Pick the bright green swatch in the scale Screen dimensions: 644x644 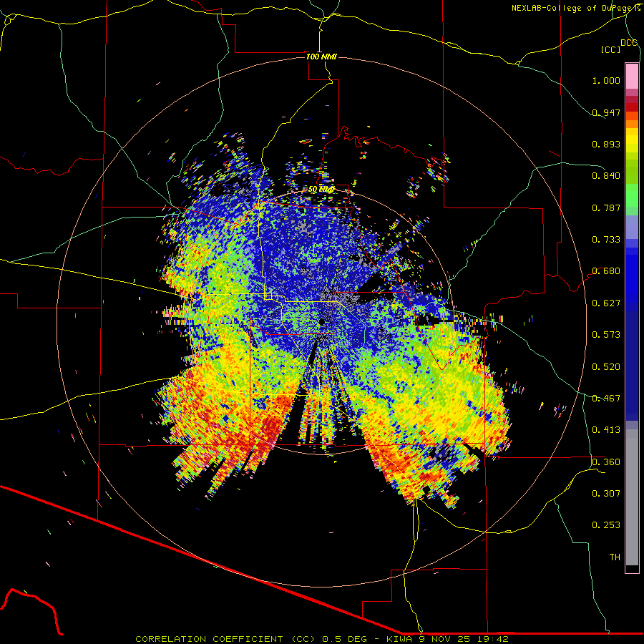(632, 195)
